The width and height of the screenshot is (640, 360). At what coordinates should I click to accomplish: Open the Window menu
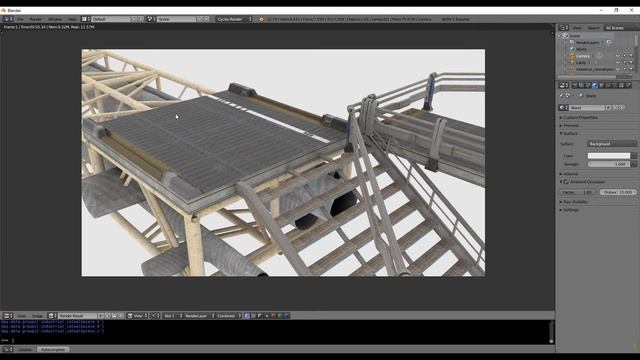pyautogui.click(x=55, y=19)
